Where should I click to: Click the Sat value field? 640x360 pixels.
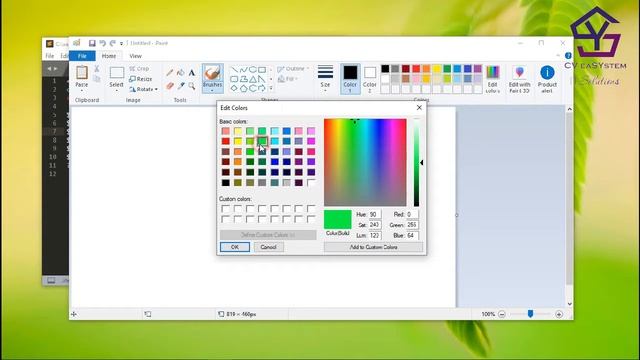pyautogui.click(x=375, y=225)
